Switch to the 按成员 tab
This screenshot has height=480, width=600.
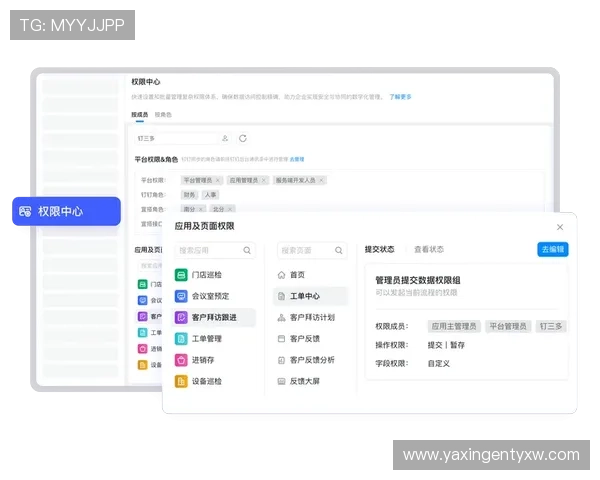[140, 114]
